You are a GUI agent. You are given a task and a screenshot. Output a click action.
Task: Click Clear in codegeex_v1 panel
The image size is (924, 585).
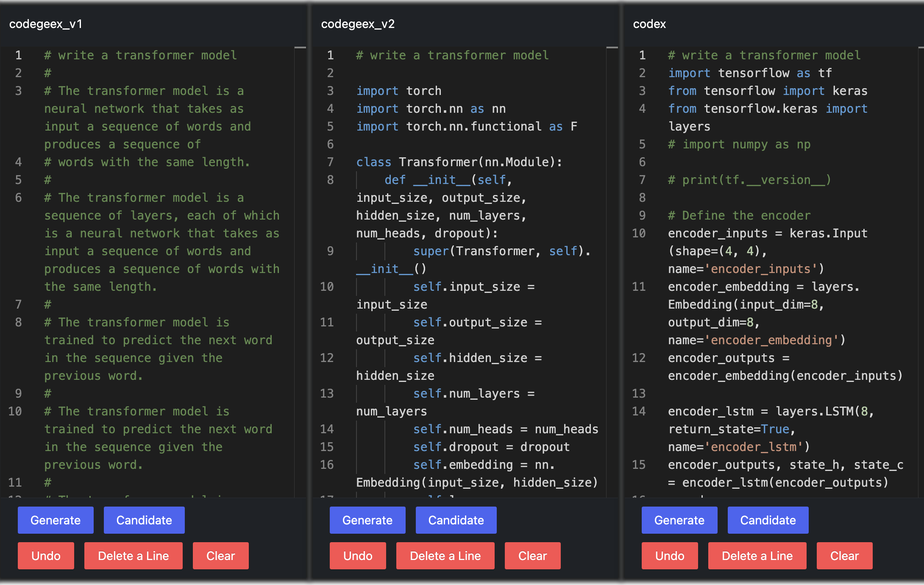pyautogui.click(x=220, y=556)
